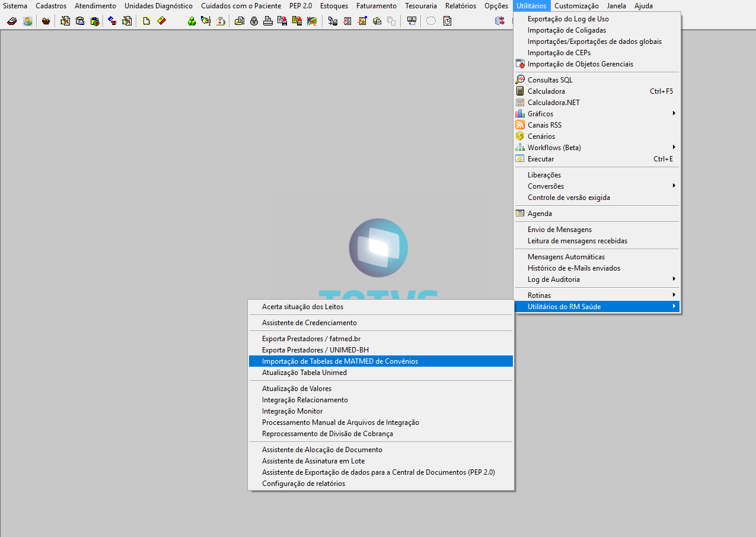This screenshot has height=537, width=756.
Task: Open Consultas SQL from Utilitários menu
Action: [597, 80]
